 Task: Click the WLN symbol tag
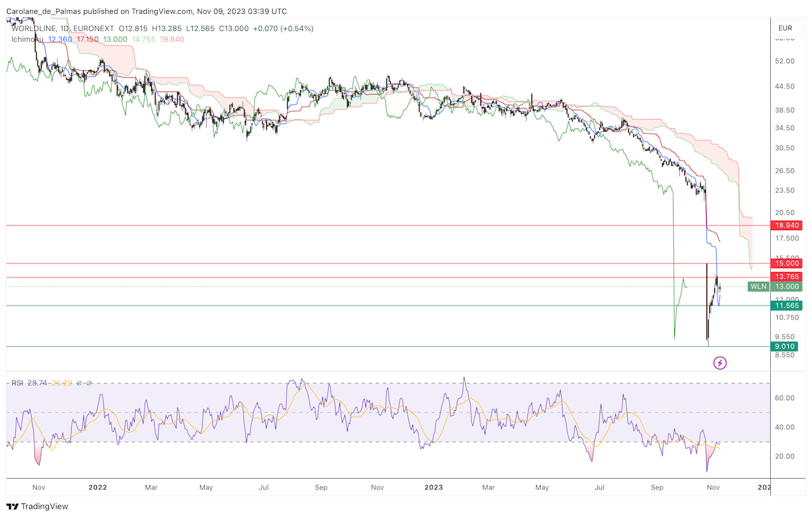point(758,286)
